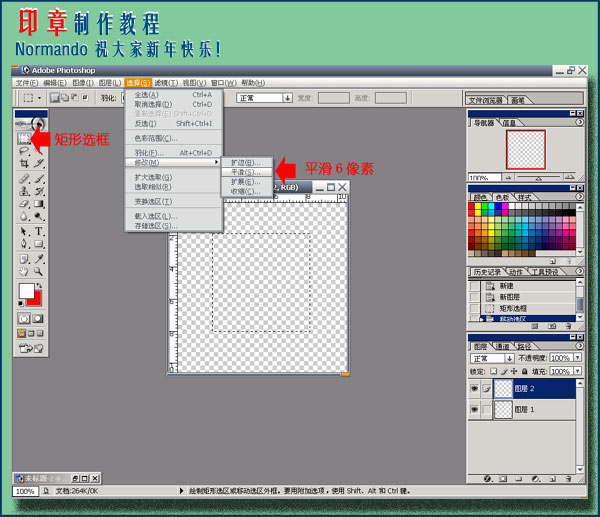This screenshot has width=600, height=517.
Task: Delete layer using Layers panel trash icon
Action: [x=568, y=479]
